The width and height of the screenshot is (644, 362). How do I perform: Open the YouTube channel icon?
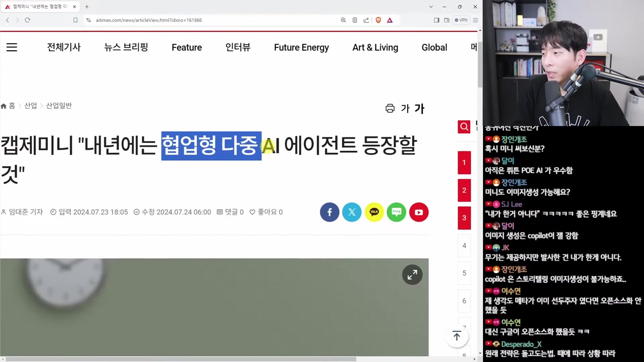click(x=419, y=212)
